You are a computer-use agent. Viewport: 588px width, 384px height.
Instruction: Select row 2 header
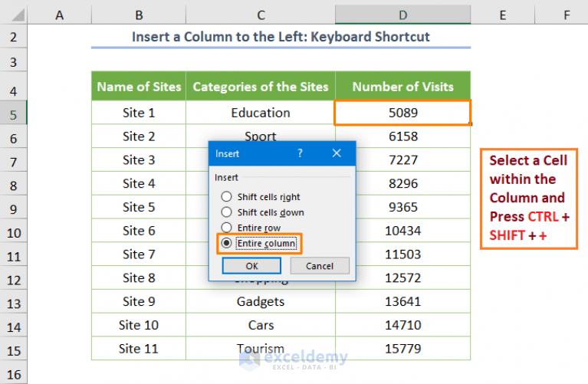[14, 37]
